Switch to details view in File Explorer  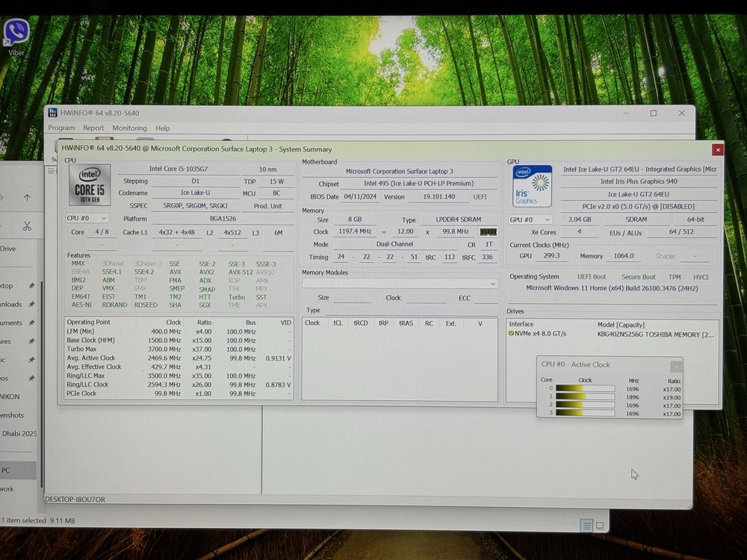[587, 525]
